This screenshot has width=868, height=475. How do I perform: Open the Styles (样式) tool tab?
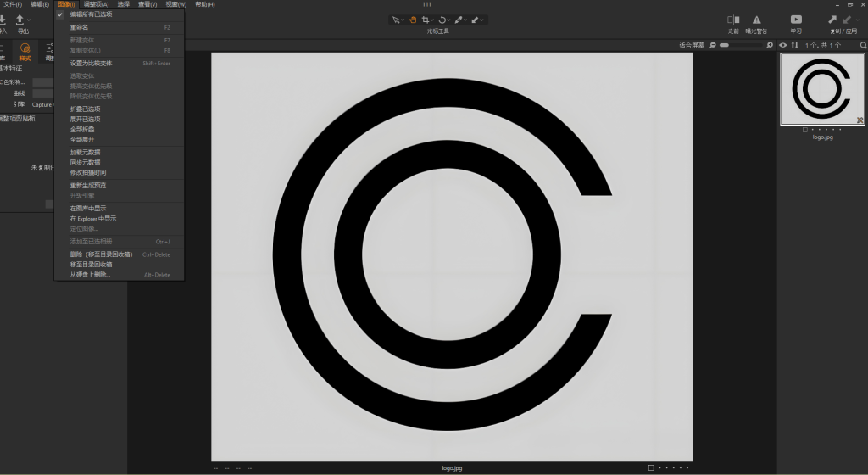point(25,52)
